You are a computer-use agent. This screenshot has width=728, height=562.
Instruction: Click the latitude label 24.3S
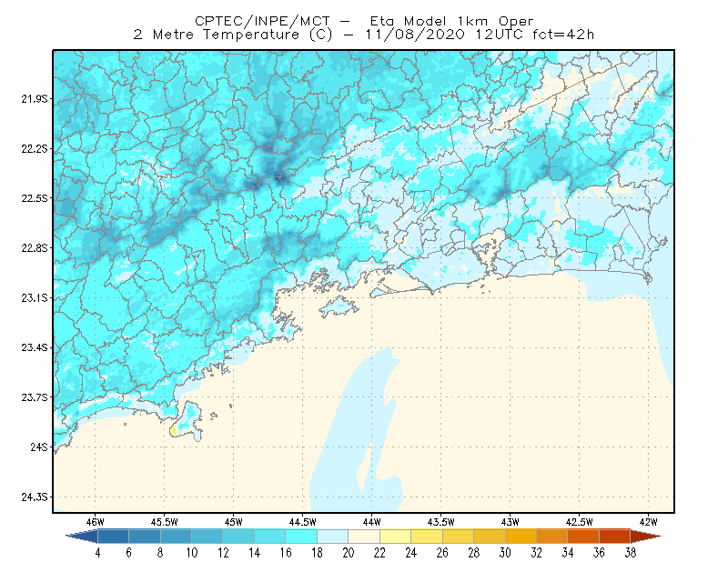point(35,497)
